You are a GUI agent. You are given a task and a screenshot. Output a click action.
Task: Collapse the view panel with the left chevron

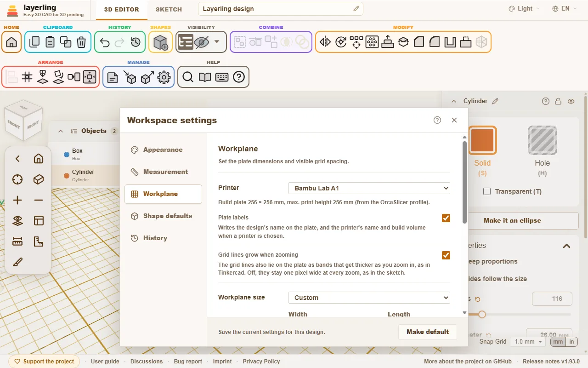[x=17, y=159]
